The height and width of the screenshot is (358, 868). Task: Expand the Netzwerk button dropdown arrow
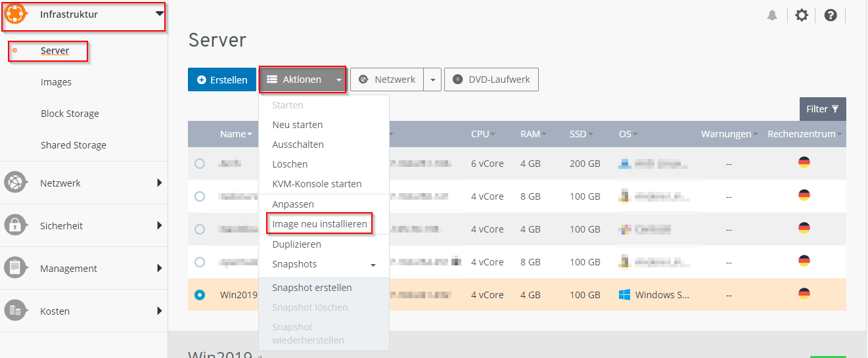point(432,79)
